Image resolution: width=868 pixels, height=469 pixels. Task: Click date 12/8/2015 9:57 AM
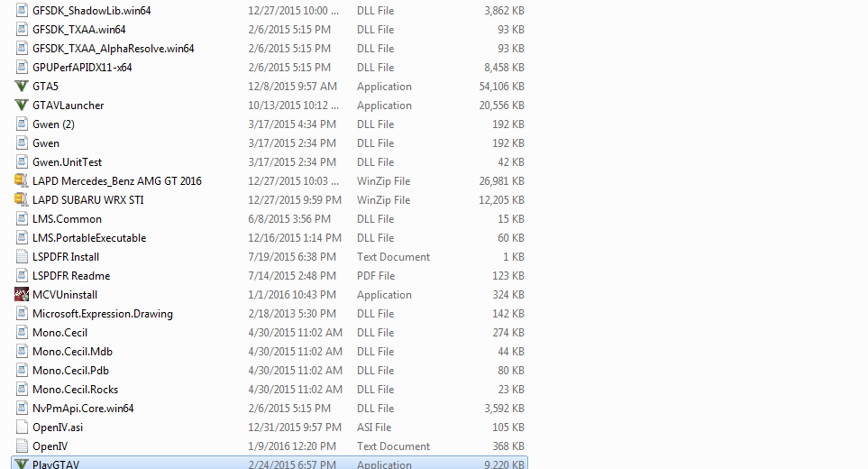point(292,87)
